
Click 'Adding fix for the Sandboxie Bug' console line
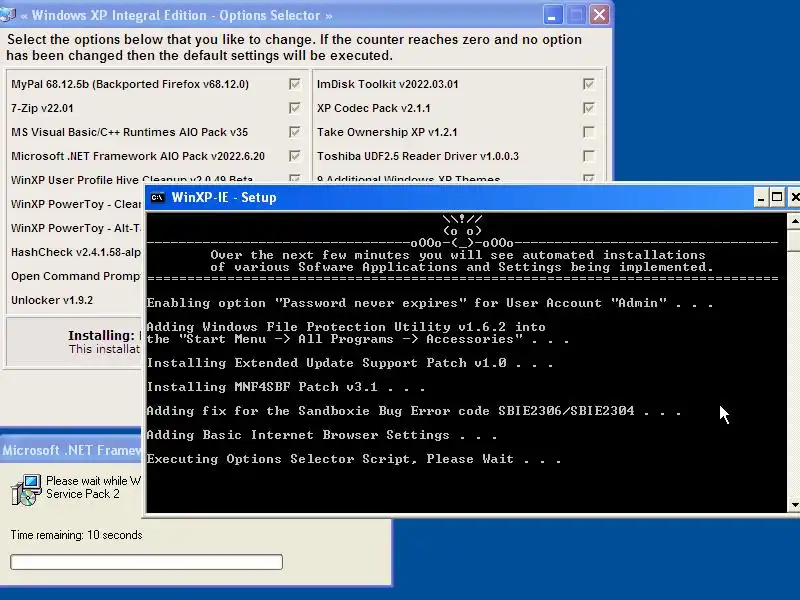414,411
